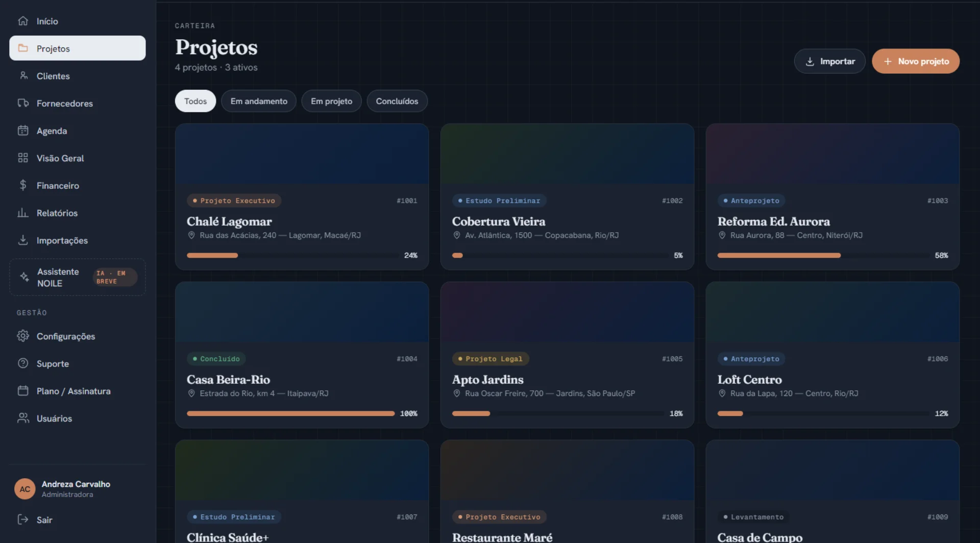Open the Assistente NOILE sparkle item

[x=78, y=277]
